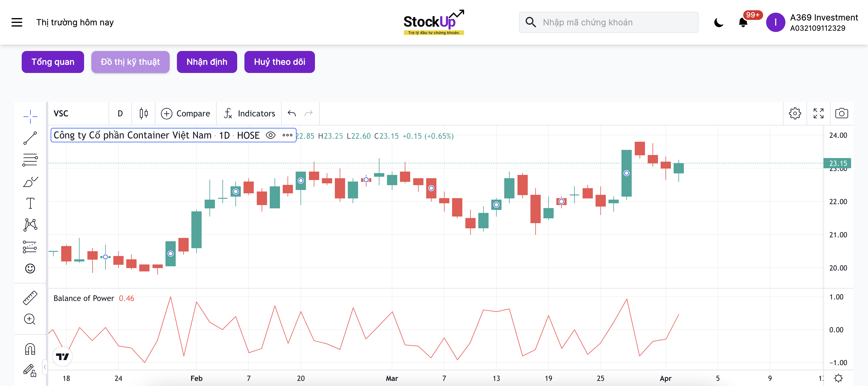Click the 24.00 price axis label
This screenshot has height=386, width=868.
click(x=838, y=135)
